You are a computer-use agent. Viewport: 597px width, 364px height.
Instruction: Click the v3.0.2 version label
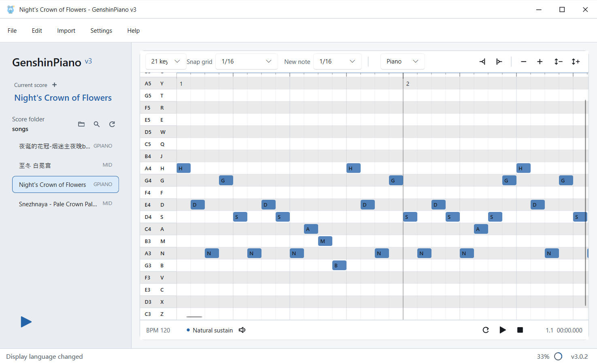(x=579, y=357)
